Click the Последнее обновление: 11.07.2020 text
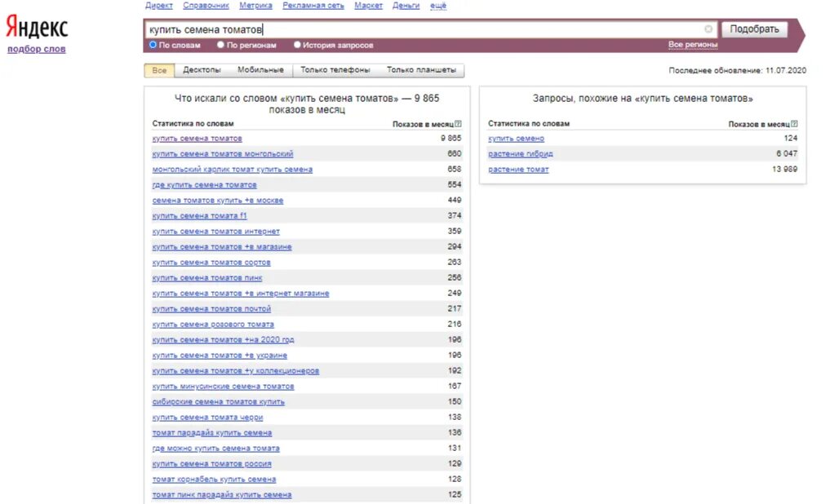Image resolution: width=834 pixels, height=504 pixels. point(737,70)
